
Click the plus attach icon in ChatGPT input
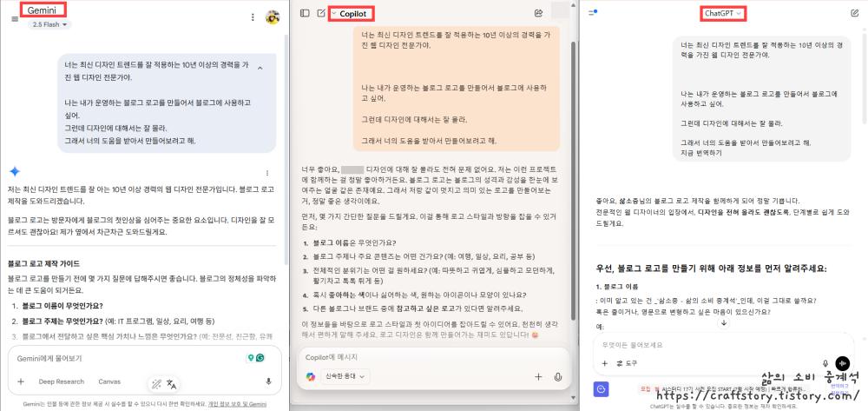(604, 363)
